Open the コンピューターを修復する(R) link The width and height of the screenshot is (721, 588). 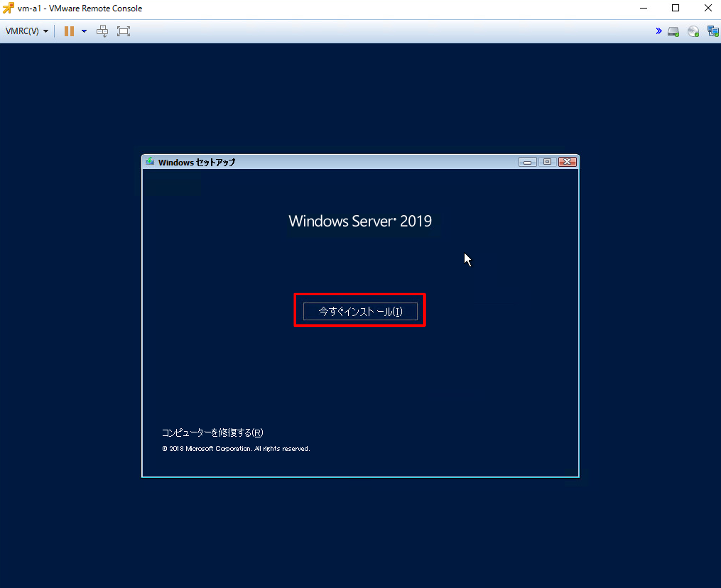213,433
